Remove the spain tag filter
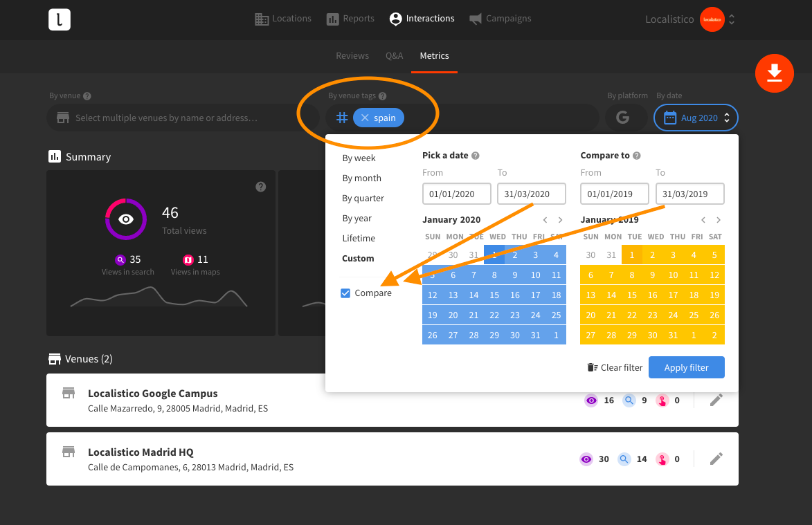 pos(365,118)
